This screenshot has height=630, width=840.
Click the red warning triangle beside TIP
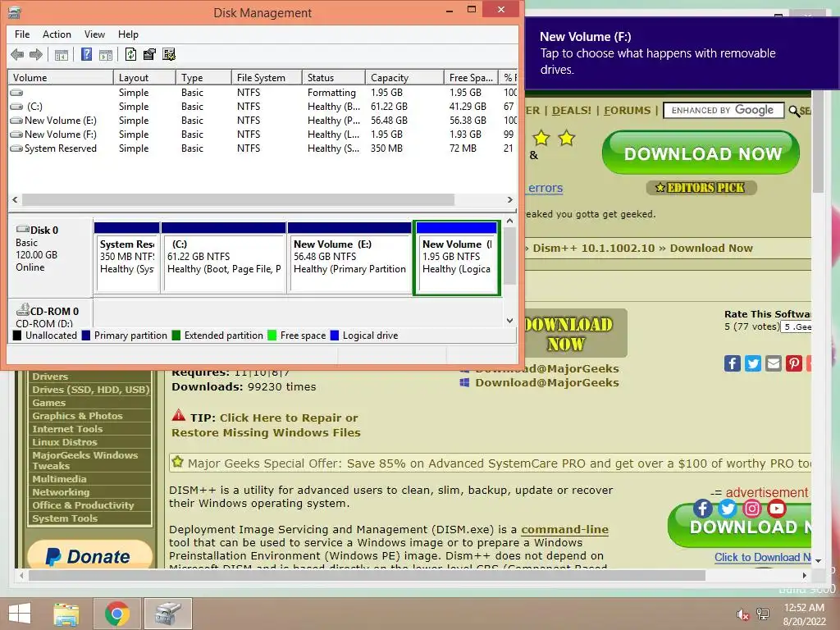point(178,415)
